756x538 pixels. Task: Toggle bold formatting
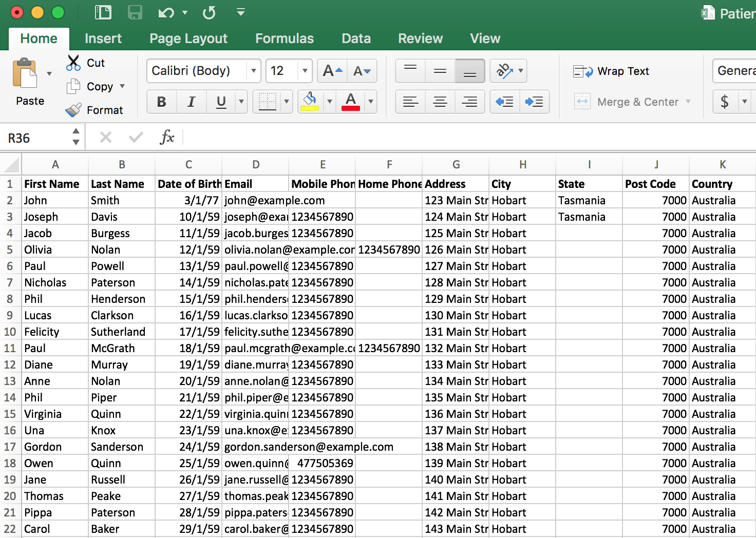[x=162, y=102]
